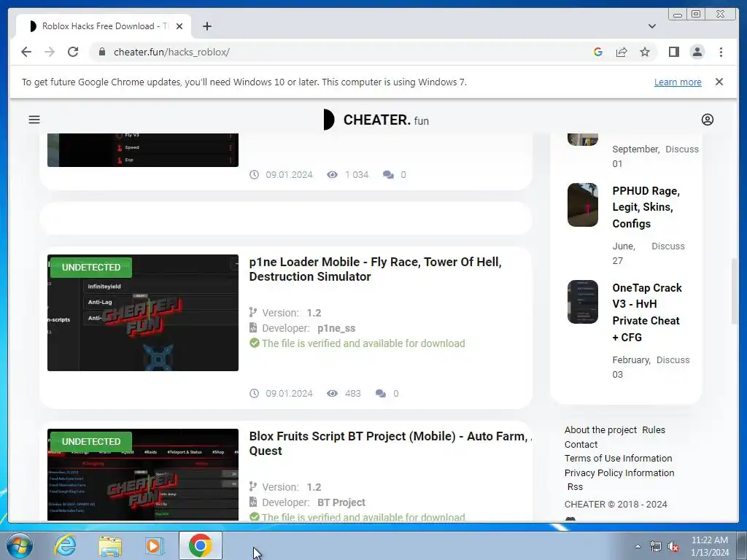
Task: Open Chrome three-dot menu
Action: (x=721, y=52)
